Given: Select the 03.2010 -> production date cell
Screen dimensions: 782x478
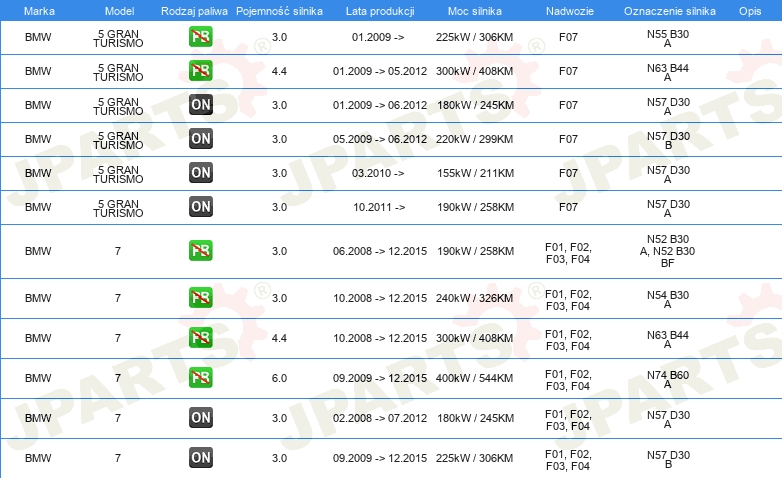Looking at the screenshot, I should pos(378,173).
